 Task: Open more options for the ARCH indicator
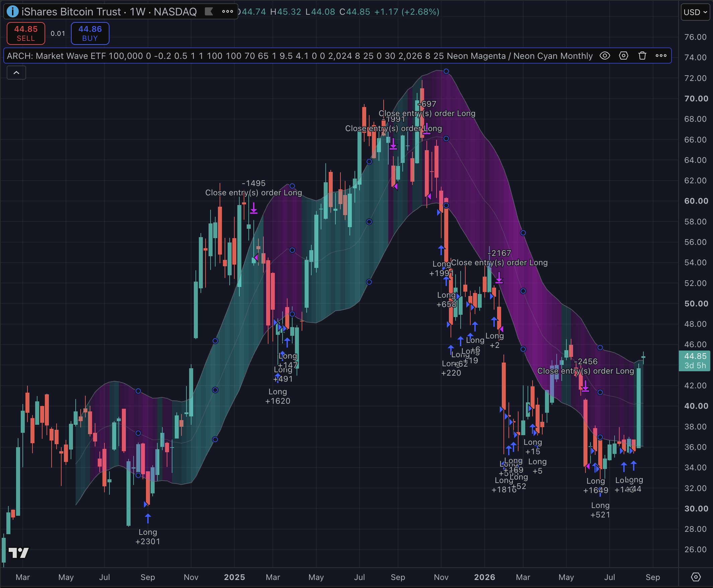[661, 56]
